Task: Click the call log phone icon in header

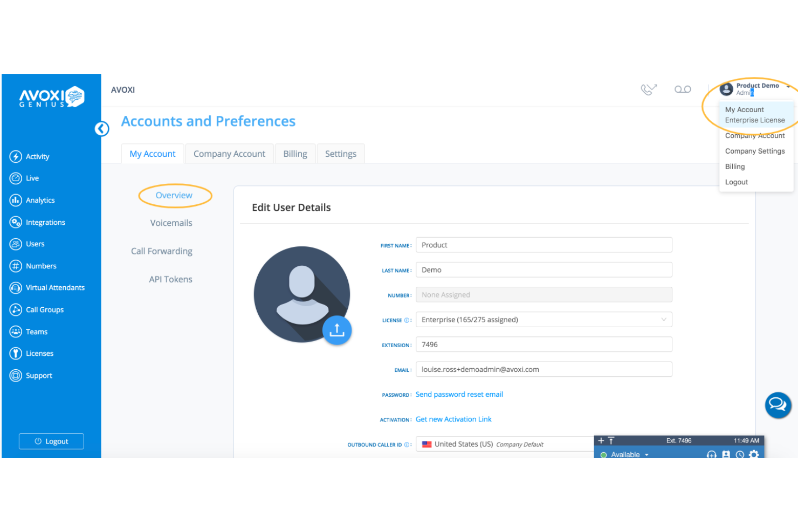Action: pos(649,89)
